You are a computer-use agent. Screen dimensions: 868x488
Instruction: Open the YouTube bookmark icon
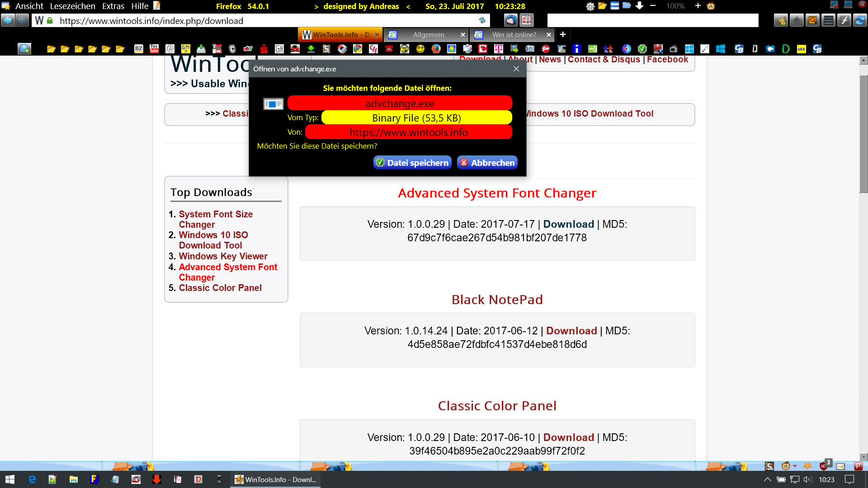click(154, 49)
